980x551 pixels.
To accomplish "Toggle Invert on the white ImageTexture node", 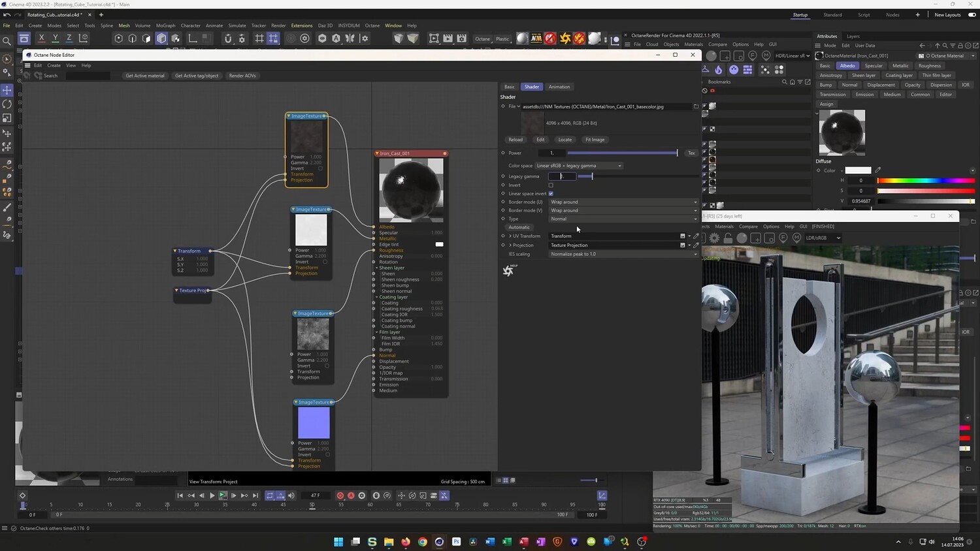I will (x=325, y=262).
